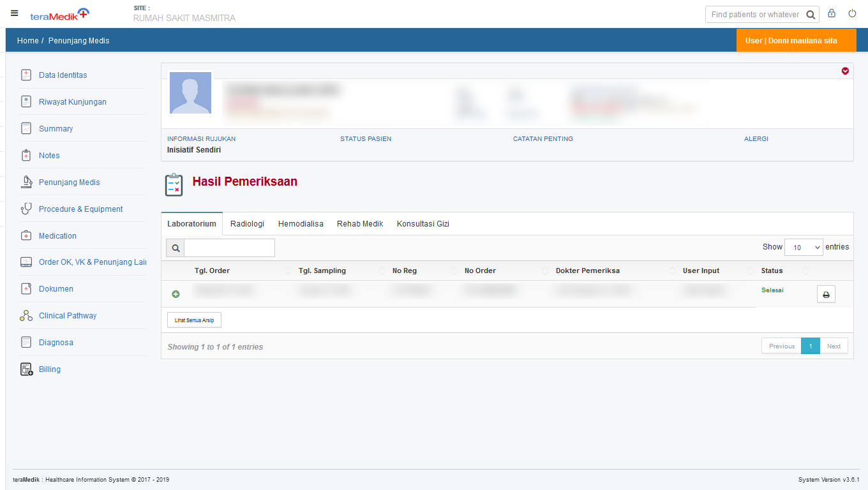Click the Next pagination button
Screen dimensions: 868x490
[834, 346]
